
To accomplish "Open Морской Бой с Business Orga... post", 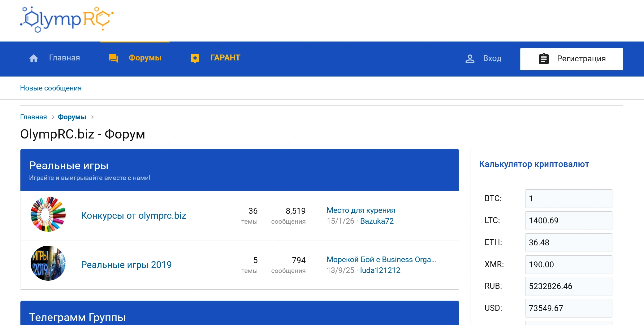I will pyautogui.click(x=381, y=259).
